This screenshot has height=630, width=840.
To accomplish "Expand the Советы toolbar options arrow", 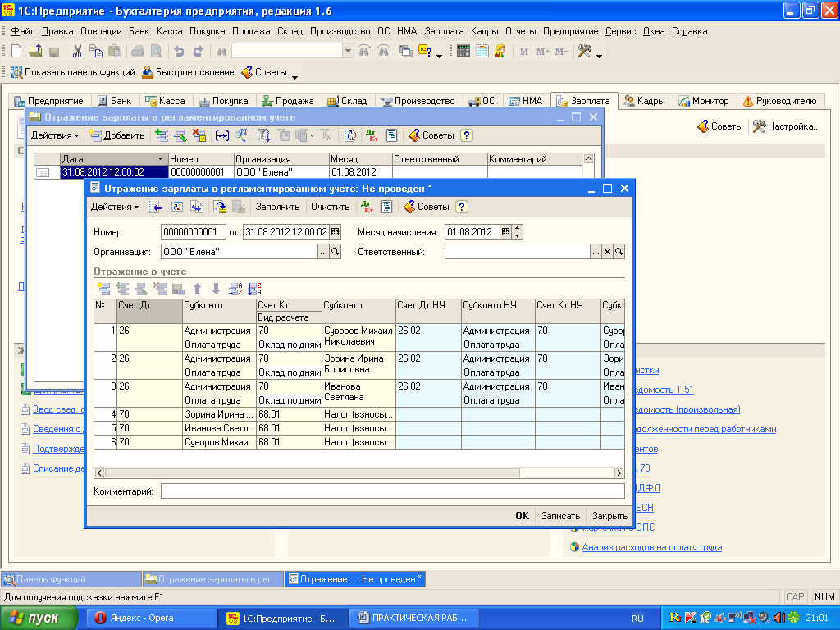I will click(294, 77).
